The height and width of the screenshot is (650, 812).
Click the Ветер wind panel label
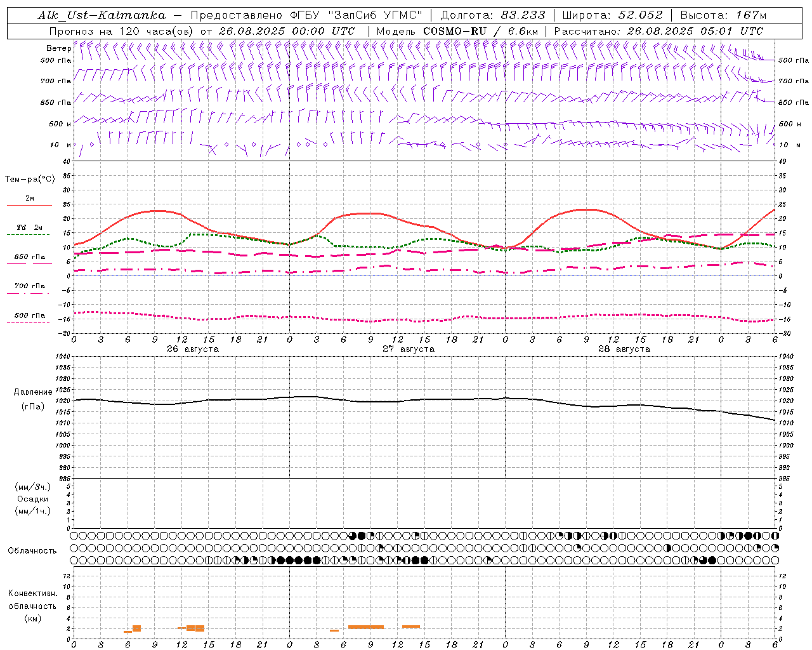click(58, 48)
